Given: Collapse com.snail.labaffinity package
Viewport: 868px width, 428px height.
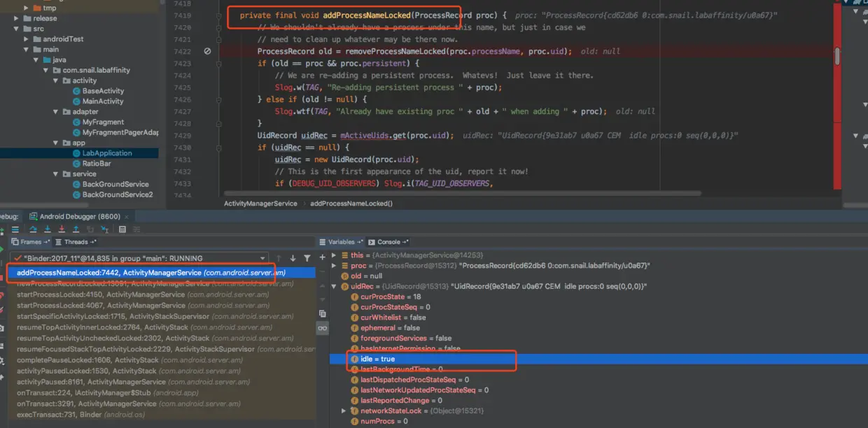Looking at the screenshot, I should [46, 70].
